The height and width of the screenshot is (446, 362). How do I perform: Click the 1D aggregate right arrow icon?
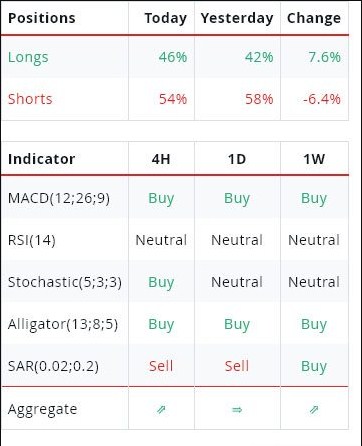point(237,409)
